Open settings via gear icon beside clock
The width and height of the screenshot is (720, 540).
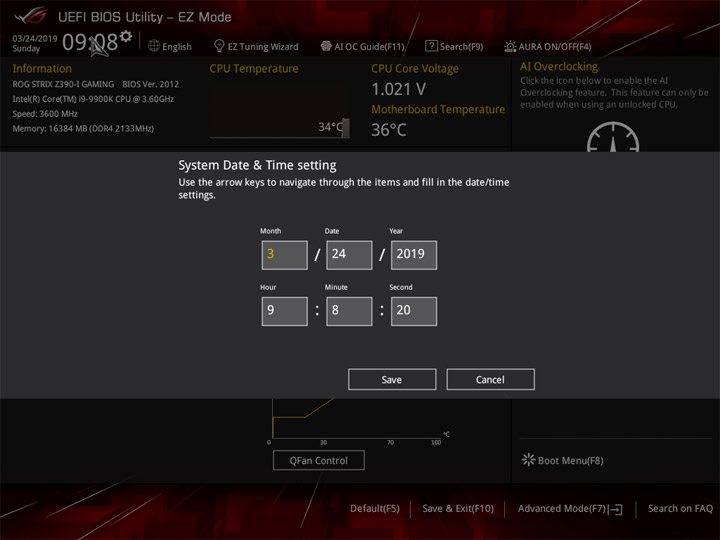click(x=125, y=36)
